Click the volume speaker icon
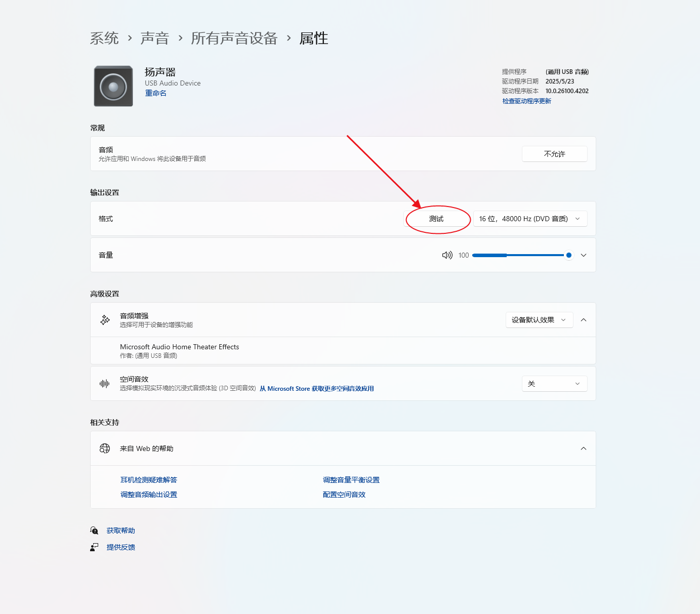 447,255
